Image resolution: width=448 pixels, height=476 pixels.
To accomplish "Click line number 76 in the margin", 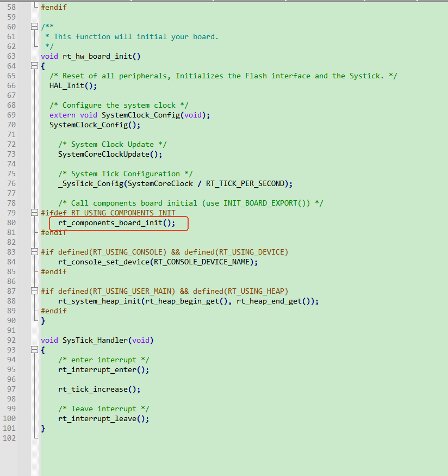I will tap(11, 184).
